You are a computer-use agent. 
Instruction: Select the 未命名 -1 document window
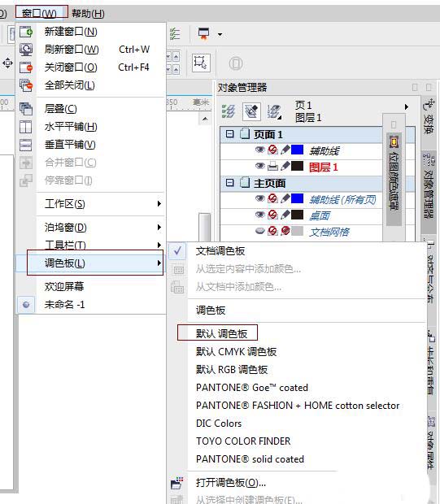[64, 304]
